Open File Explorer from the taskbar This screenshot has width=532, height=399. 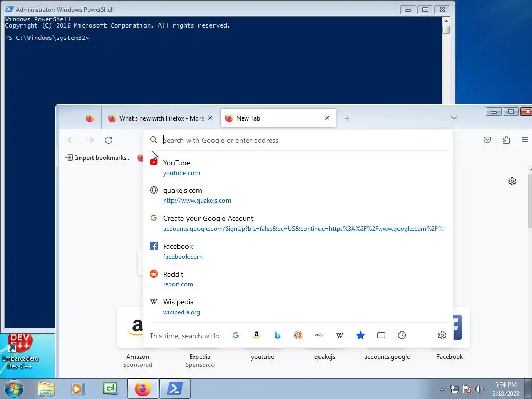pyautogui.click(x=46, y=389)
